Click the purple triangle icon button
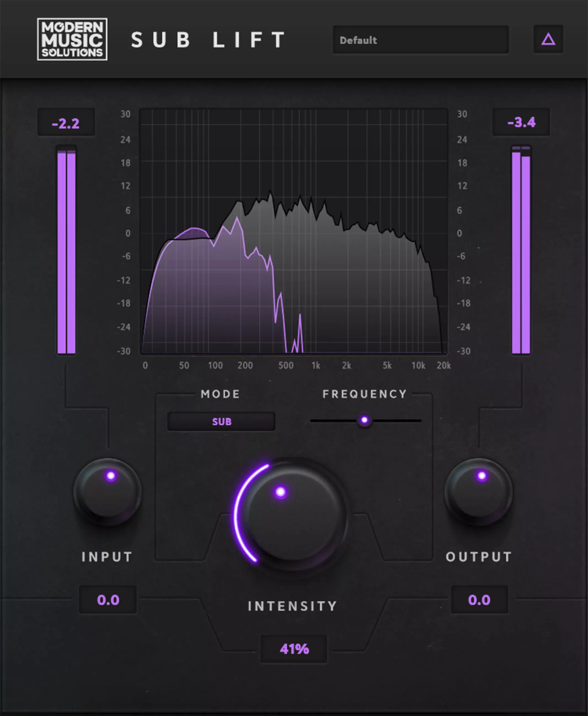 coord(548,39)
